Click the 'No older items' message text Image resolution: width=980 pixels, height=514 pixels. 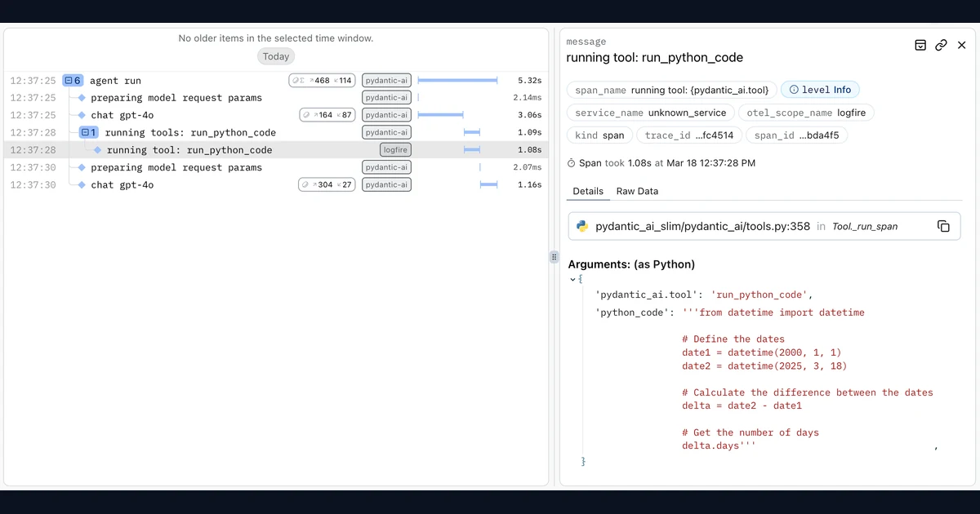(276, 38)
